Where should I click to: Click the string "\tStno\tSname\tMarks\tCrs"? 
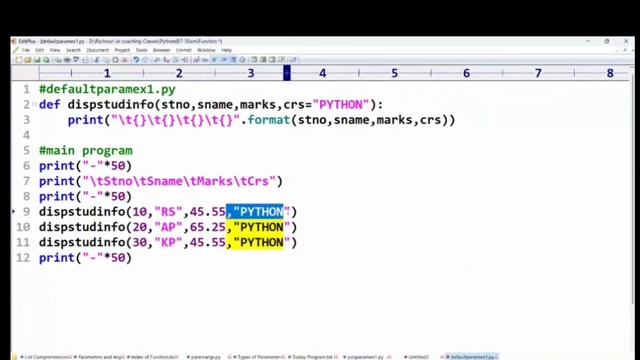click(179, 181)
